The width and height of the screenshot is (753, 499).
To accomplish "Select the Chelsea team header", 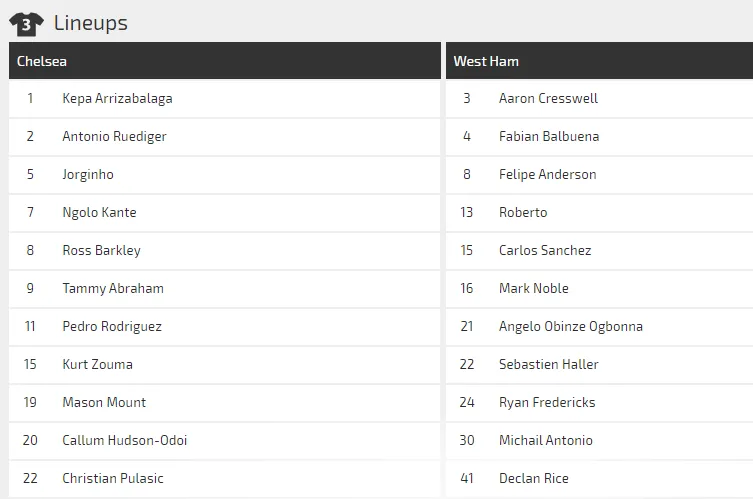I will coord(42,61).
